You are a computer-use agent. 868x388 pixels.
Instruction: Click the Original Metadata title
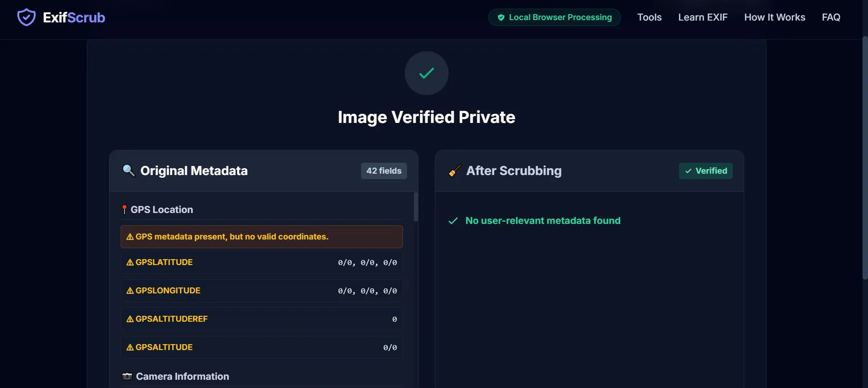coord(194,170)
